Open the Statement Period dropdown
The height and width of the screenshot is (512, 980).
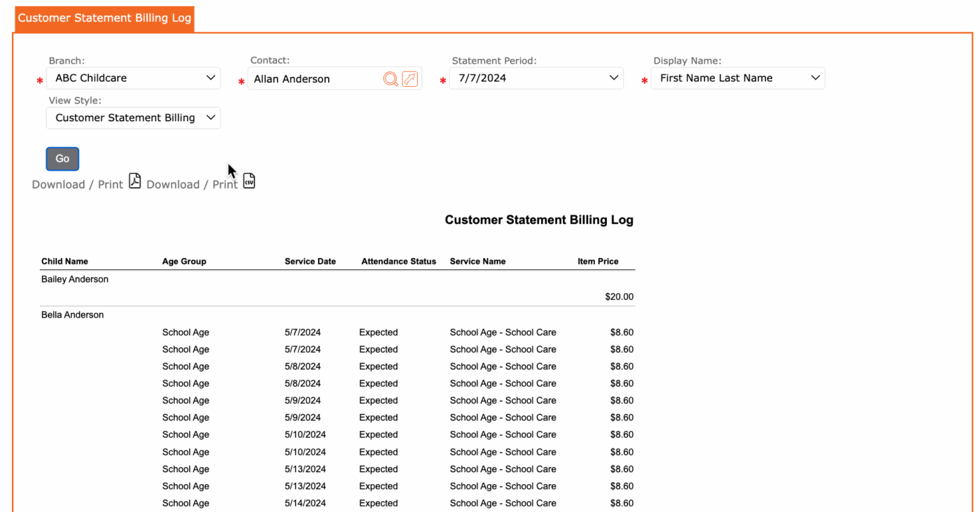pos(536,78)
